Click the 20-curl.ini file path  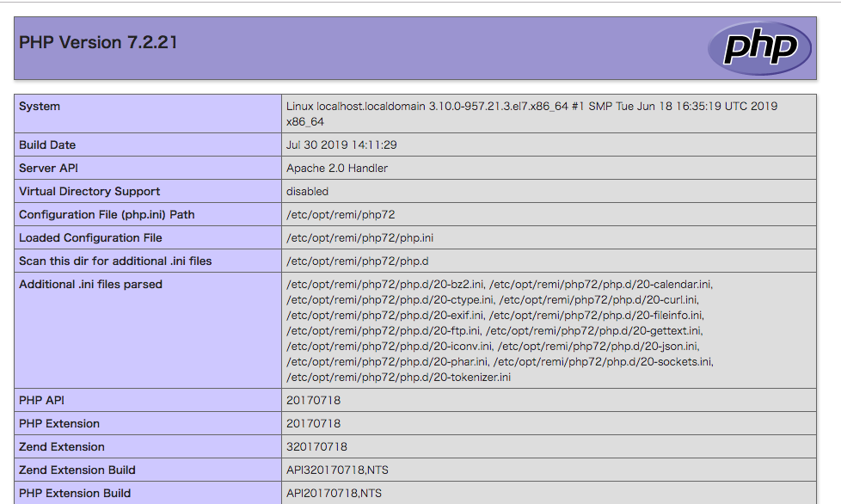pos(598,299)
